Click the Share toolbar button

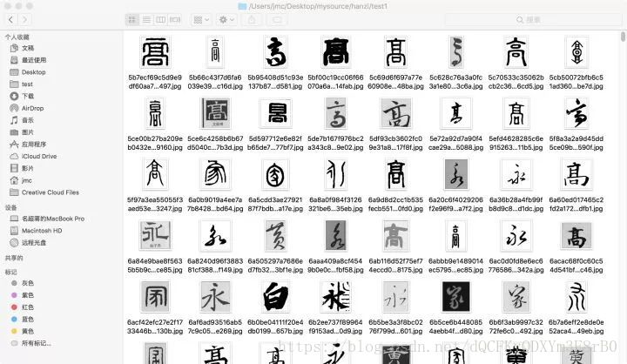pyautogui.click(x=252, y=19)
